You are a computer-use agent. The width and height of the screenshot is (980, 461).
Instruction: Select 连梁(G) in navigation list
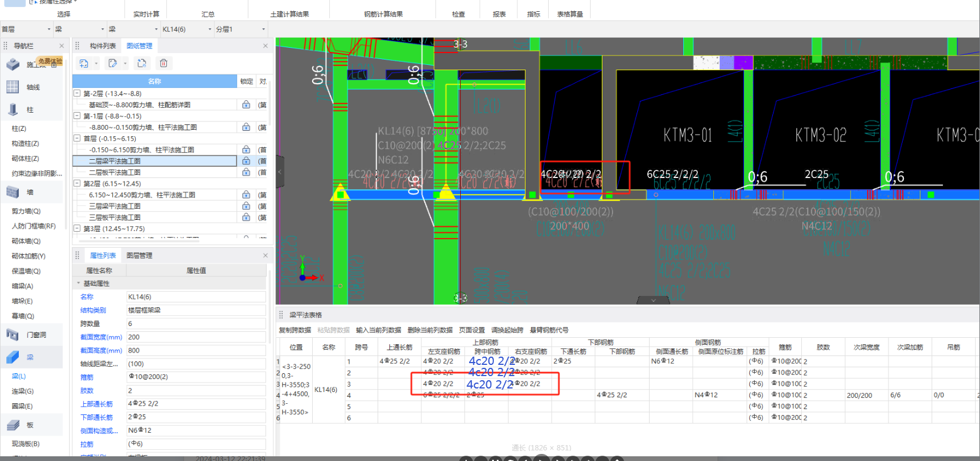click(x=22, y=391)
